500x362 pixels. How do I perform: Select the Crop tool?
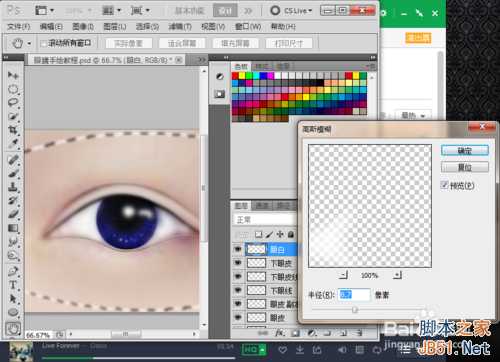click(x=13, y=130)
